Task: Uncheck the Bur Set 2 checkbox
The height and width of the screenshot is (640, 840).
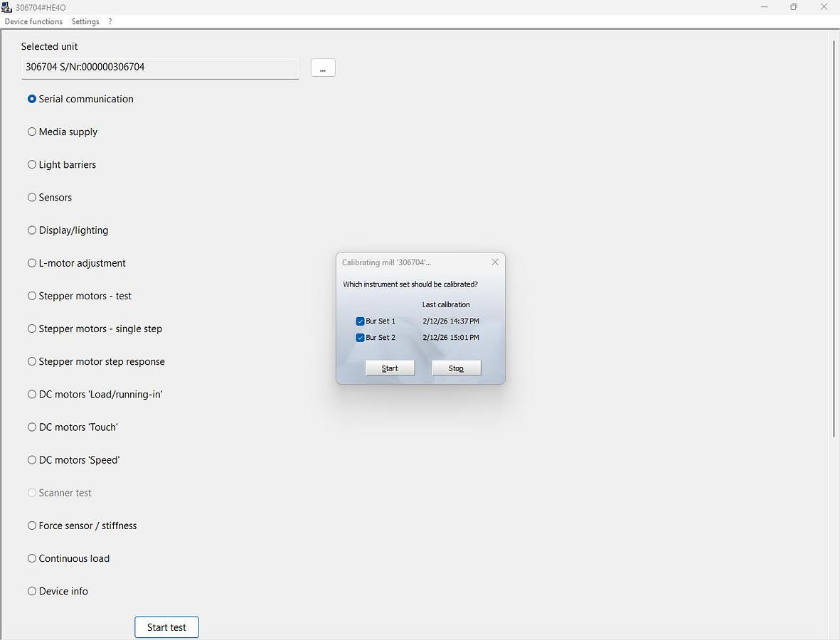Action: [360, 338]
